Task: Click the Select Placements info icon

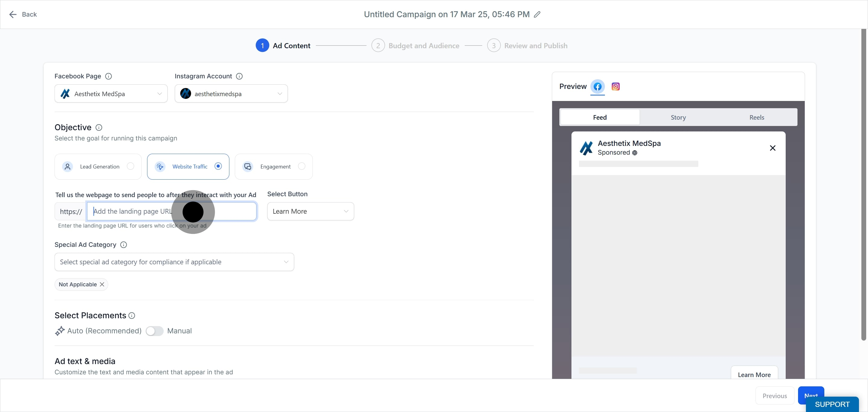Action: point(132,315)
